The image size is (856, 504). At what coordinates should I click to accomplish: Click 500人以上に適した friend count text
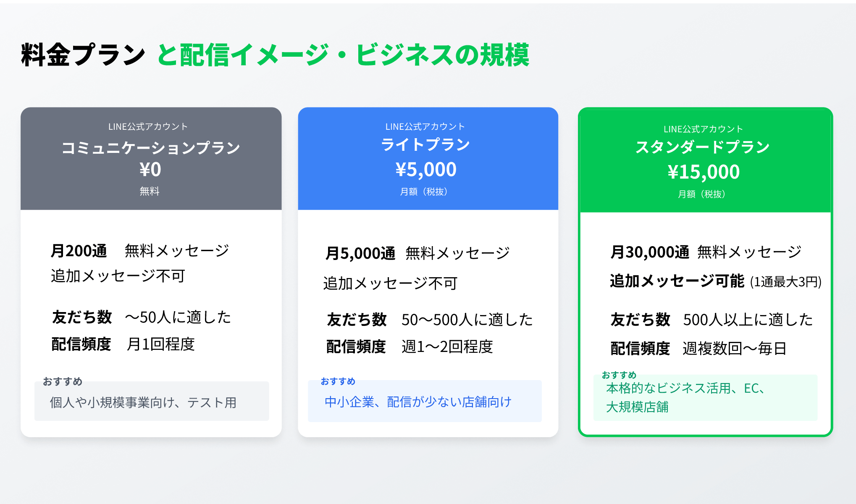coord(748,320)
